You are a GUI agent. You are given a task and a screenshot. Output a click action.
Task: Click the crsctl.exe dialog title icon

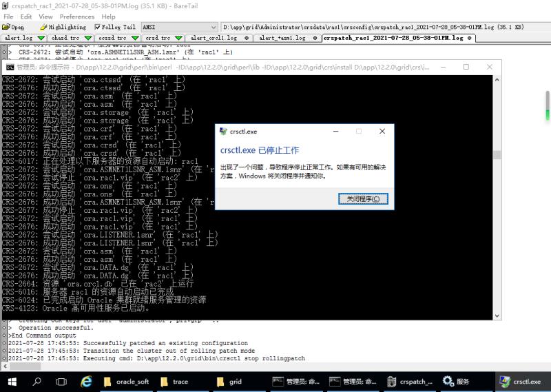click(x=223, y=132)
